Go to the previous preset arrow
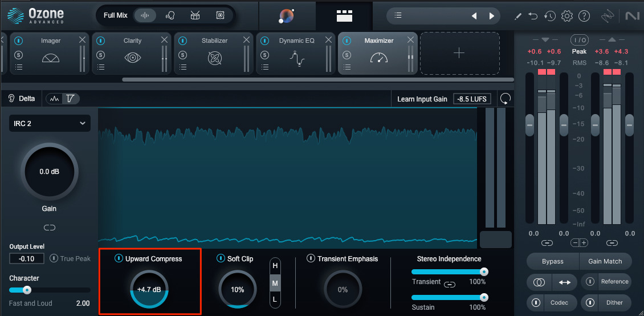 (474, 16)
